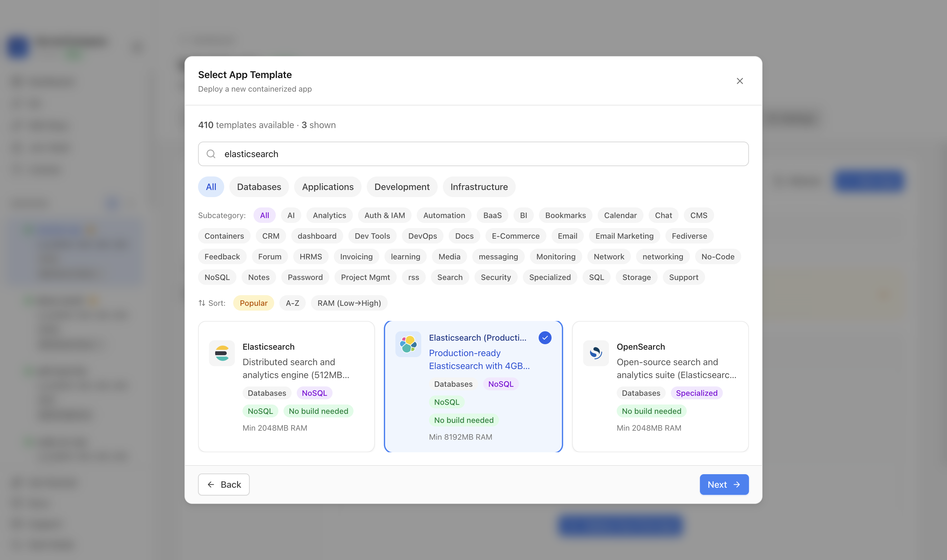This screenshot has height=560, width=947.
Task: Close the Select App Template dialog
Action: pyautogui.click(x=740, y=81)
